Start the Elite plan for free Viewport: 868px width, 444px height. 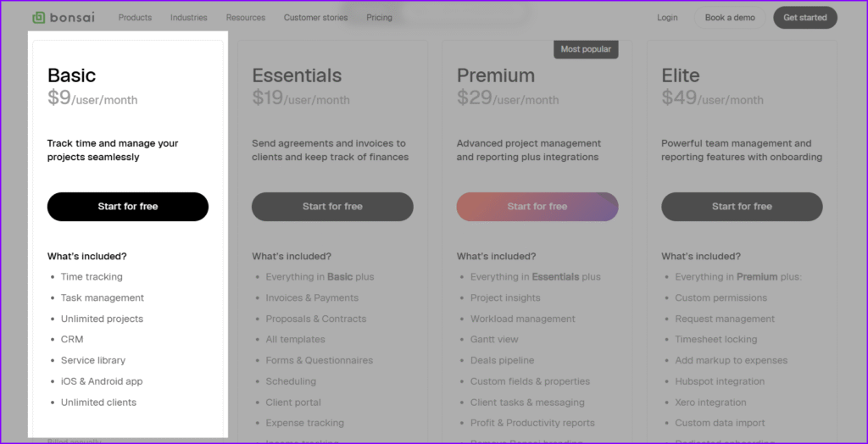click(742, 207)
